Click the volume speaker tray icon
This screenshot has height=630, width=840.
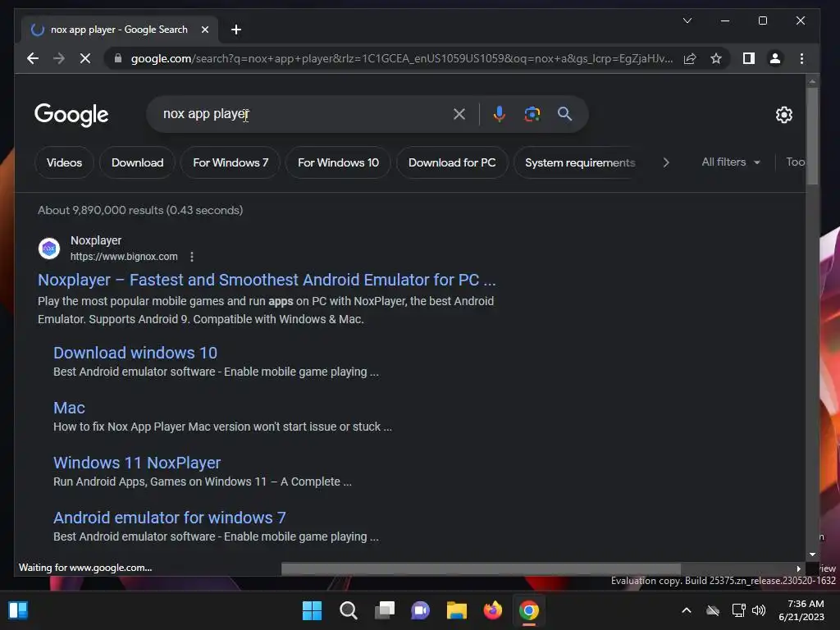click(759, 610)
